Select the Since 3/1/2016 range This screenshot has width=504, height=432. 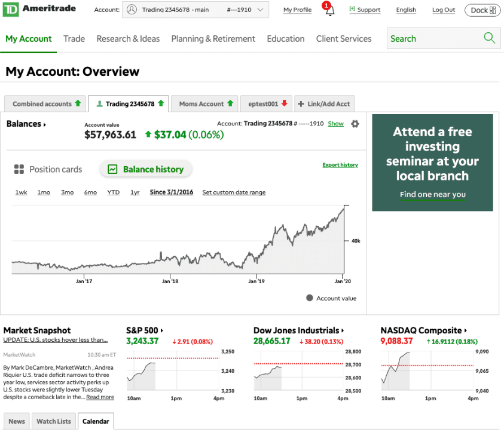pos(172,192)
